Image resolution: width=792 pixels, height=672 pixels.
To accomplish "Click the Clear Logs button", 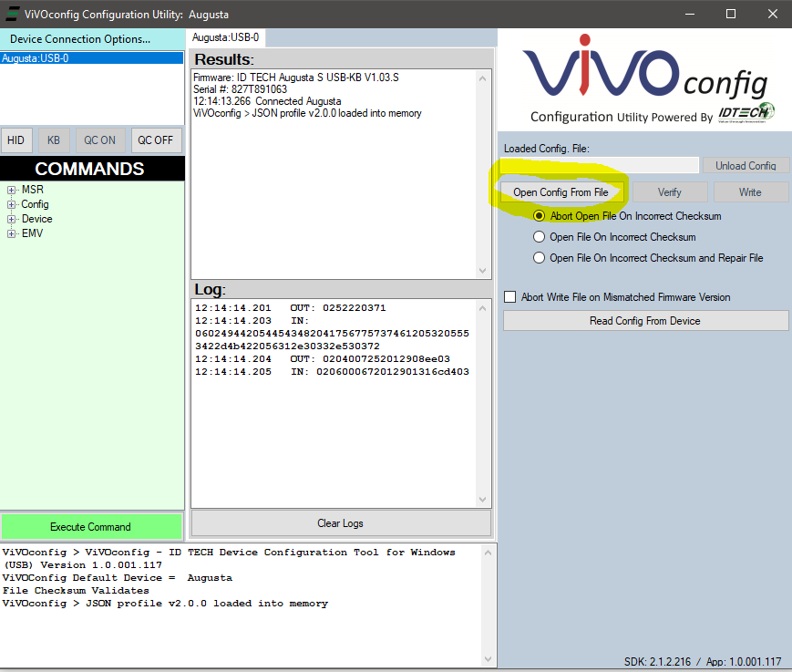I will [341, 523].
